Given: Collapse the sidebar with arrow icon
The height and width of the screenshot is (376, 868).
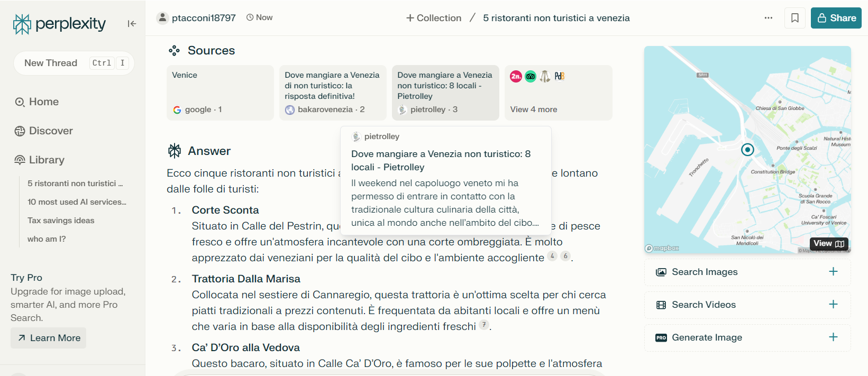Looking at the screenshot, I should [x=132, y=24].
